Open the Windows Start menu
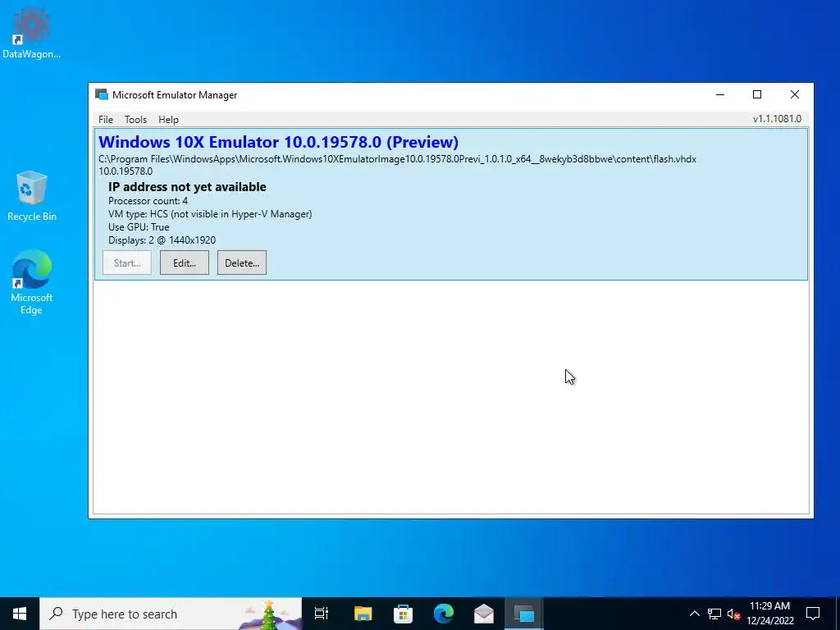Image resolution: width=840 pixels, height=630 pixels. pyautogui.click(x=20, y=614)
